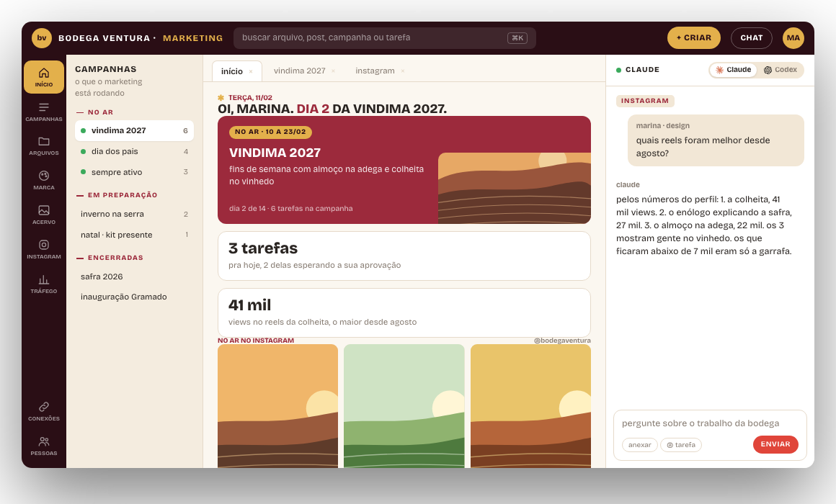Select vindima 2027 campaign in sidebar
This screenshot has width=836, height=504.
coord(134,130)
